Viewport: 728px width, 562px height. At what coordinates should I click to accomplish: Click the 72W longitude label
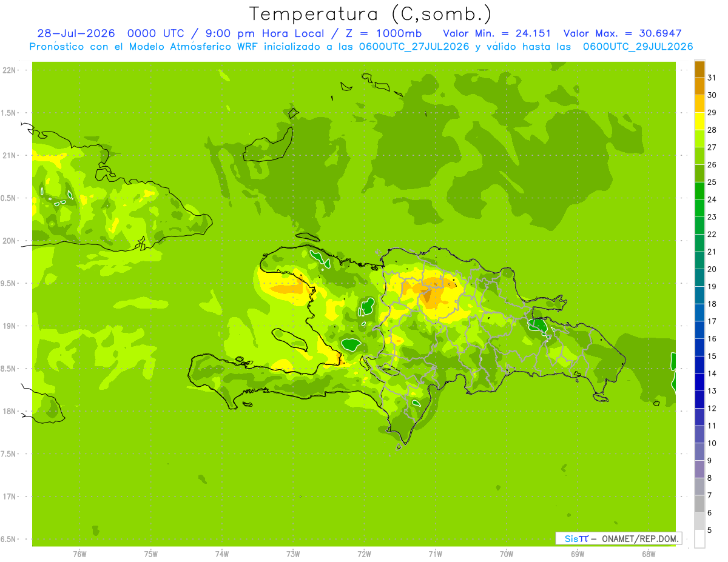point(364,554)
